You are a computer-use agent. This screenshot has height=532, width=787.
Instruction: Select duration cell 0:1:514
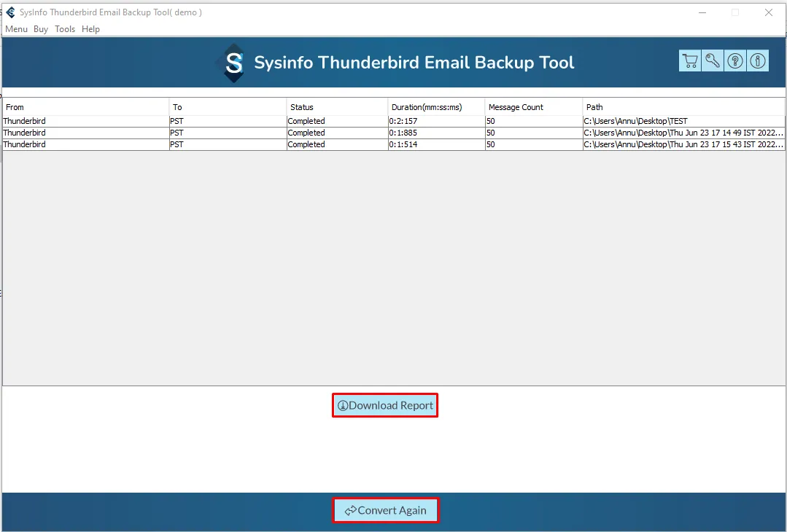pos(436,144)
